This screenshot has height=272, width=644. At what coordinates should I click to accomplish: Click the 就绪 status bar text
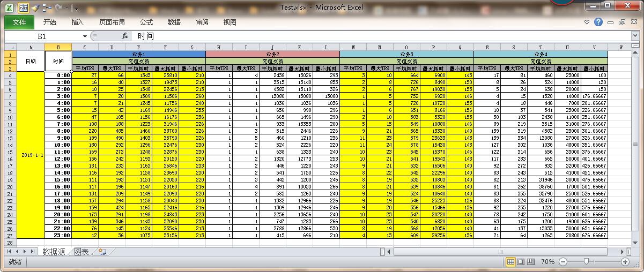click(x=14, y=262)
